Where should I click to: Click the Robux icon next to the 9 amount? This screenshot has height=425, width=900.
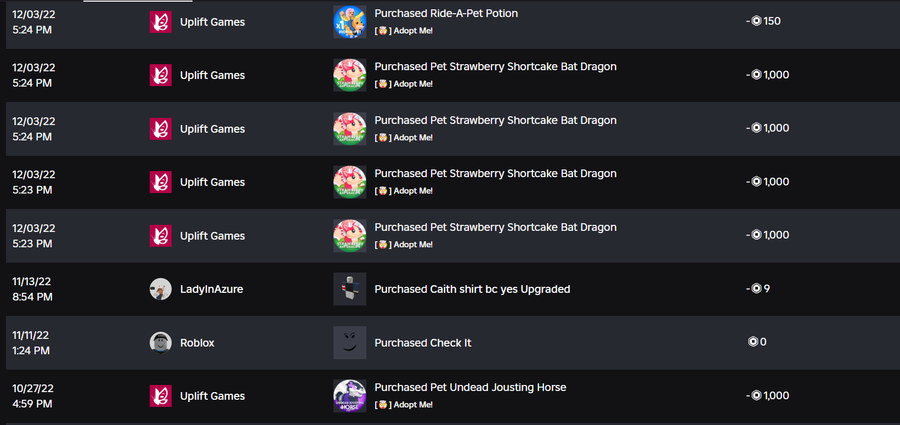(x=757, y=288)
